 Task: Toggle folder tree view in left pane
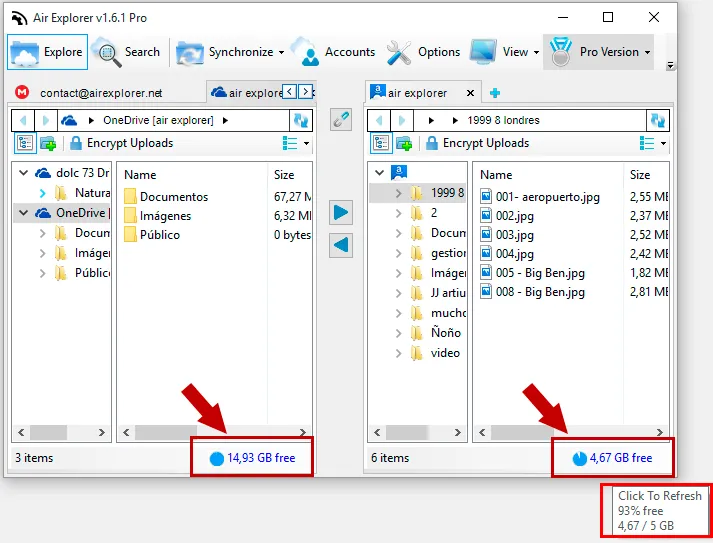pyautogui.click(x=25, y=143)
